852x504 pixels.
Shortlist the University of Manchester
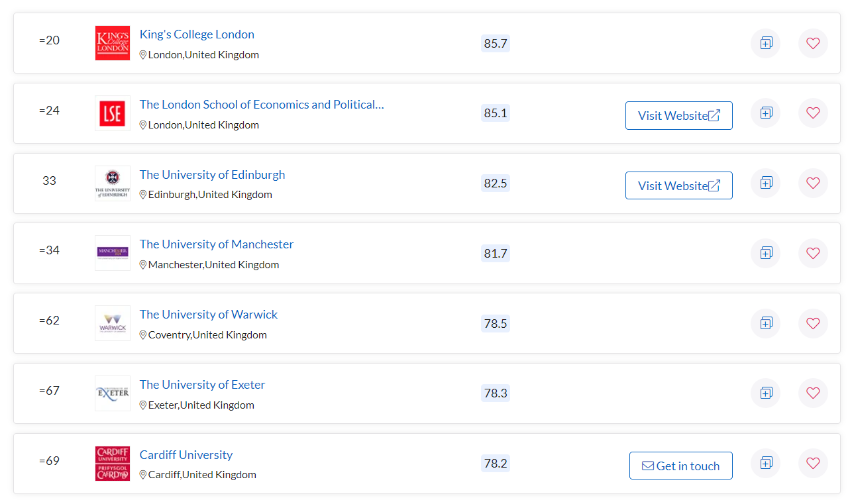tap(813, 253)
